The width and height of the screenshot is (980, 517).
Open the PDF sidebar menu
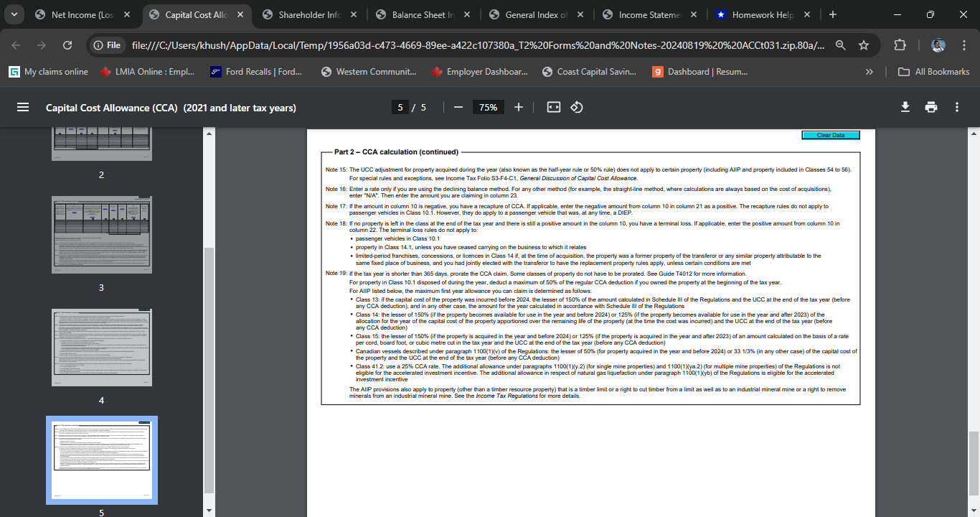pos(23,107)
